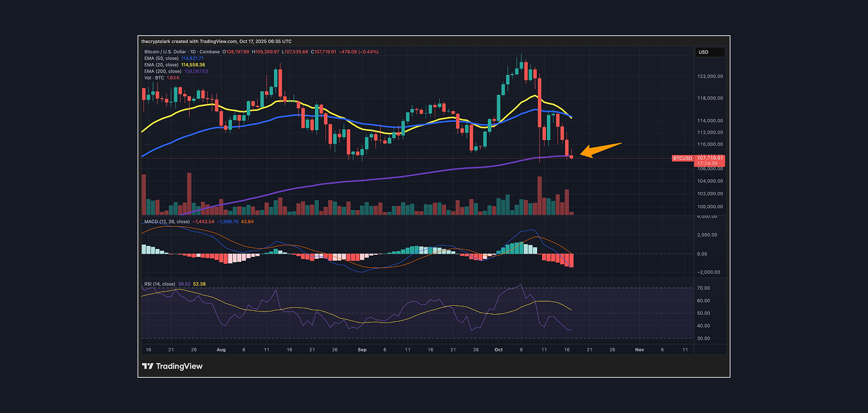
Task: Click the EMA 20 value 114,558.36
Action: (194, 65)
